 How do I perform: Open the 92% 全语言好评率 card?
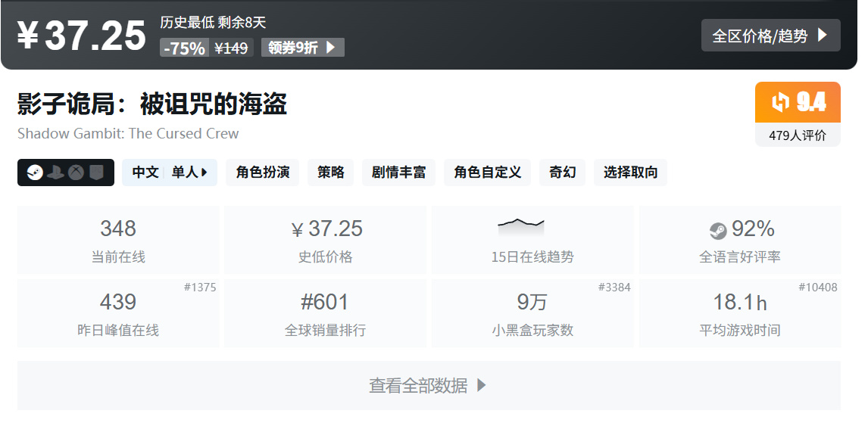coord(740,240)
